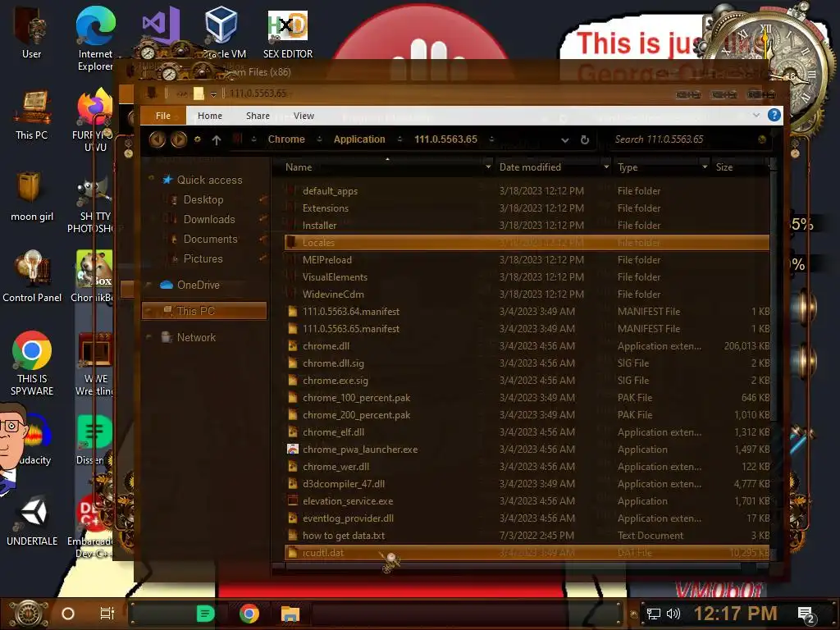This screenshot has width=840, height=630.
Task: Open the notification center icon
Action: (806, 614)
